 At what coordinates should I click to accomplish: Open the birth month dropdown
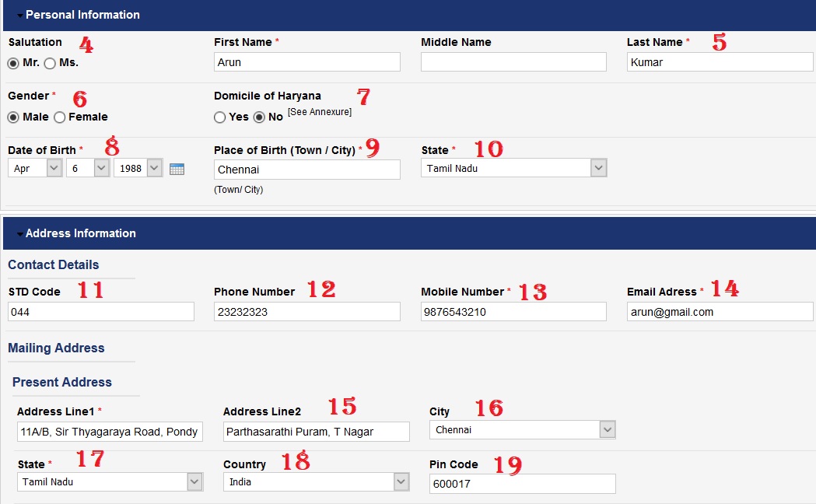[34, 168]
